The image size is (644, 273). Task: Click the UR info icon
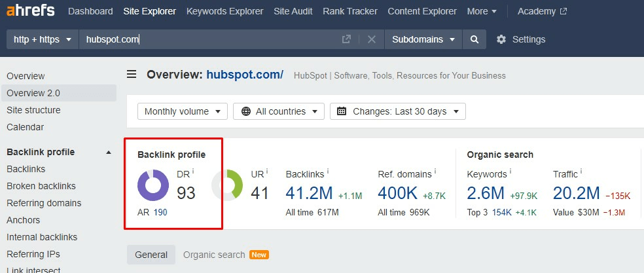point(266,171)
